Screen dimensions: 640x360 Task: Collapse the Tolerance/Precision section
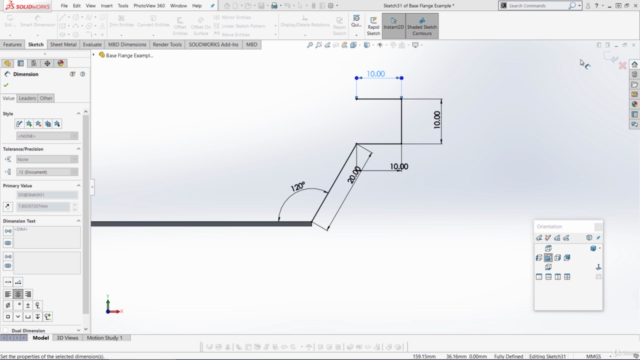click(78, 149)
